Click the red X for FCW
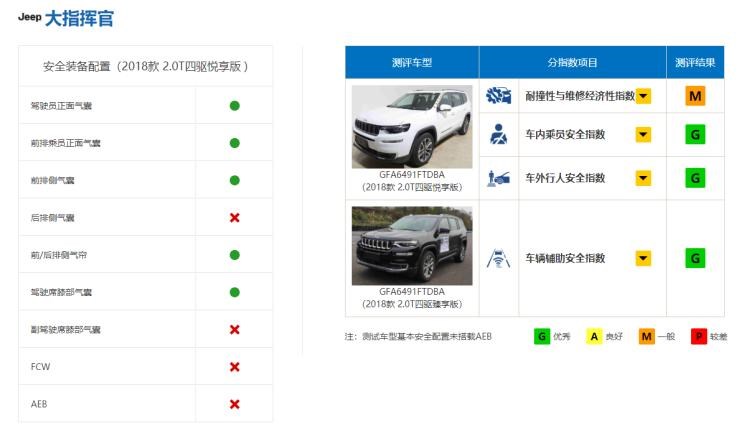This screenshot has height=424, width=744. point(234,367)
